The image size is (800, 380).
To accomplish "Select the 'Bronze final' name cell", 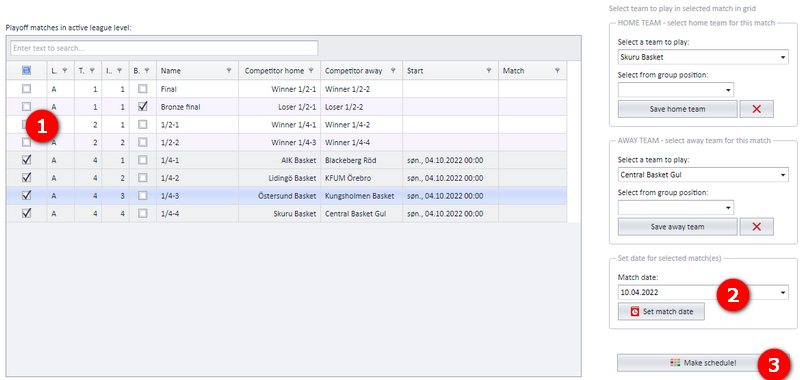I will point(197,107).
